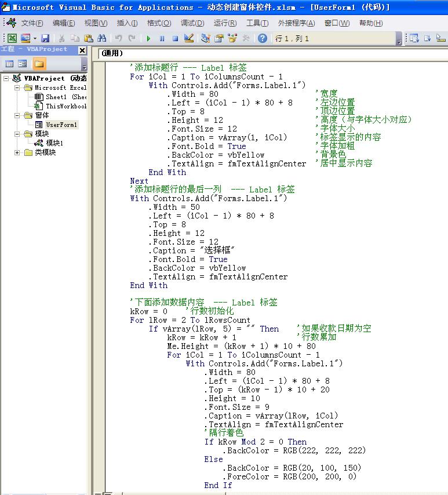Select 模块1 in the project tree

coord(54,143)
